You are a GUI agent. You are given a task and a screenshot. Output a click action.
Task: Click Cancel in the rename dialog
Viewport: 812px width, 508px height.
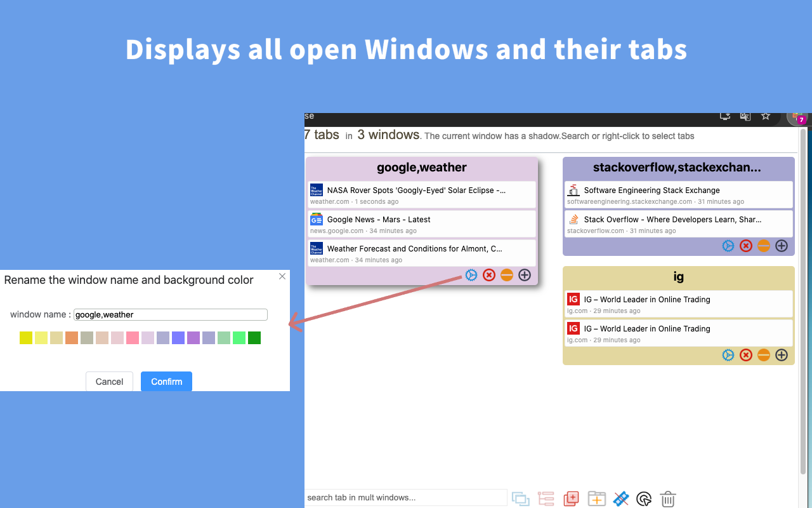[x=109, y=382]
